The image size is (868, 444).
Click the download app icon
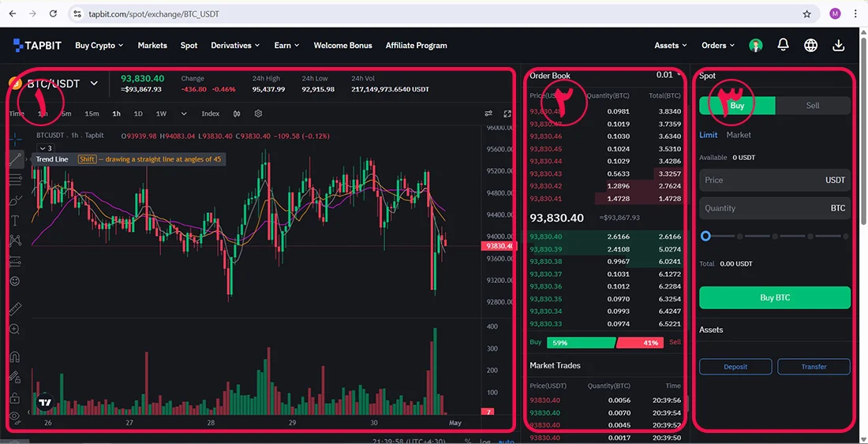(839, 45)
